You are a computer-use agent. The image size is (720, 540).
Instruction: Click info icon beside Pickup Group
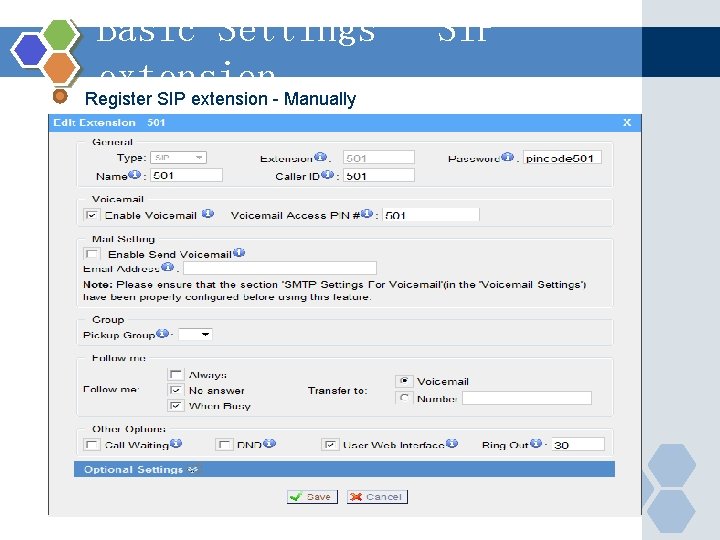pos(163,333)
